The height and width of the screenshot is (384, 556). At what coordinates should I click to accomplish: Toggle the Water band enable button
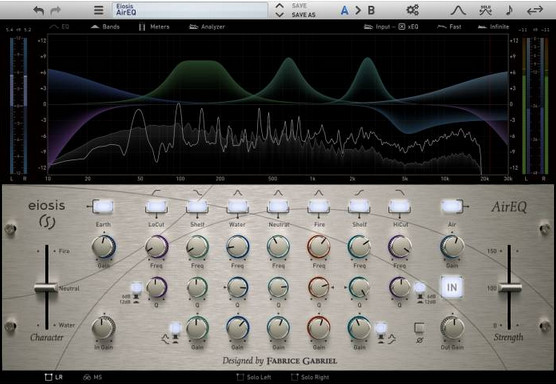pos(238,206)
